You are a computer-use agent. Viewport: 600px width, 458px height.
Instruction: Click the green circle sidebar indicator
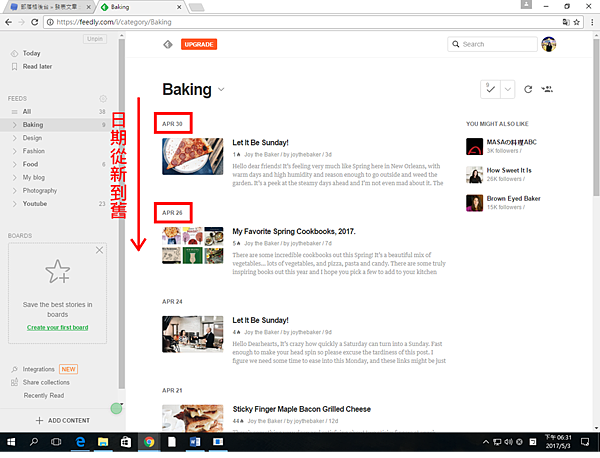click(x=116, y=409)
